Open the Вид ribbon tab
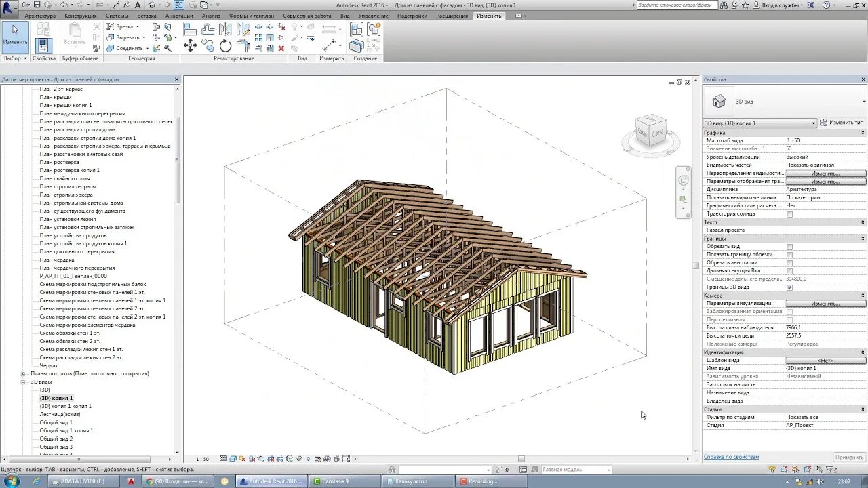 345,16
